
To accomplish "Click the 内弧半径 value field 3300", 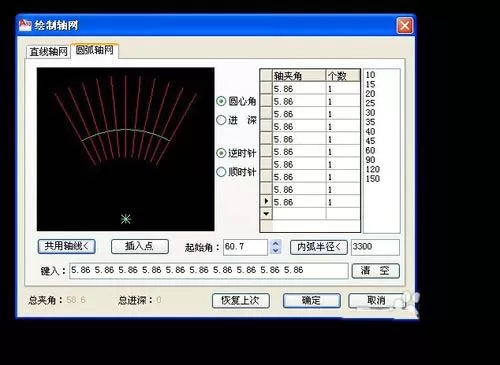I will point(375,247).
